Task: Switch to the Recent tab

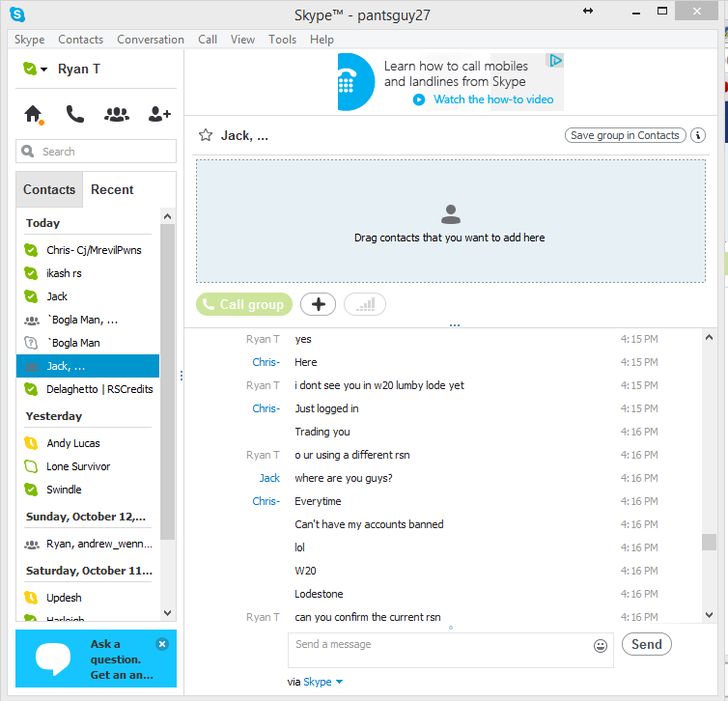Action: pyautogui.click(x=112, y=189)
